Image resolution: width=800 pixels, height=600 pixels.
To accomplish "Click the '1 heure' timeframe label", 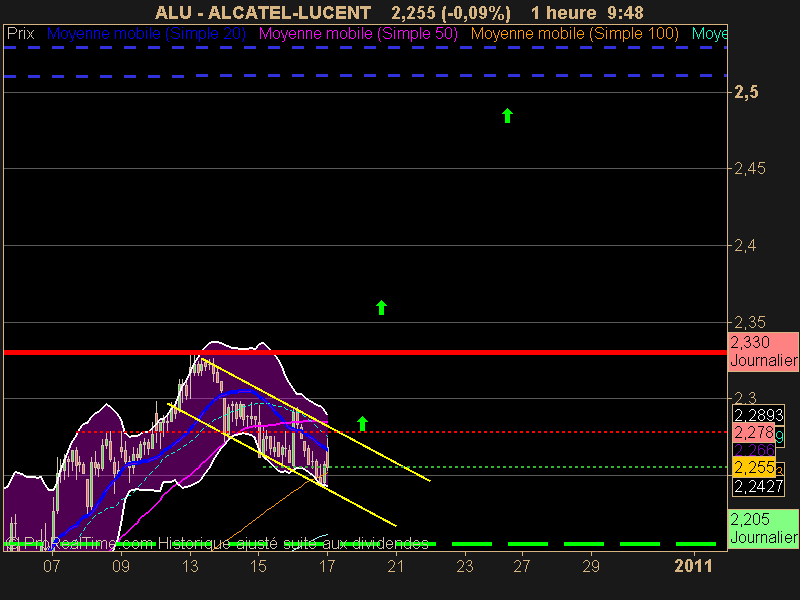I will [x=563, y=12].
